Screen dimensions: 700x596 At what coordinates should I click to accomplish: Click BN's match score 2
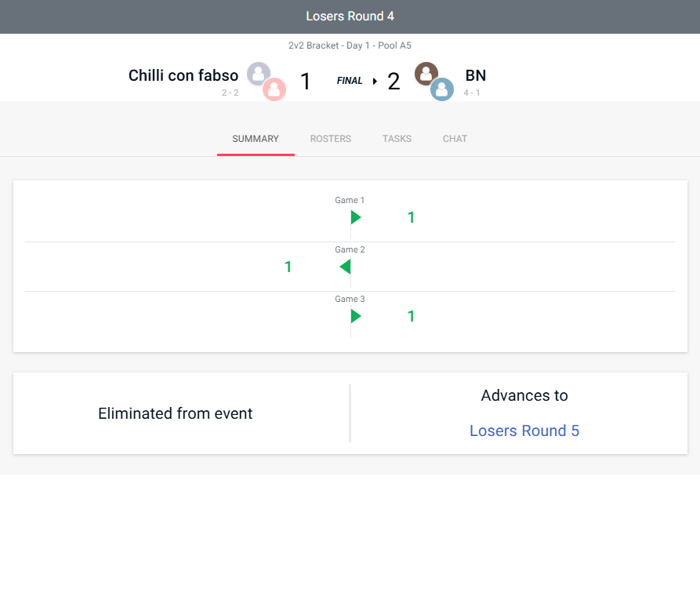[x=394, y=82]
